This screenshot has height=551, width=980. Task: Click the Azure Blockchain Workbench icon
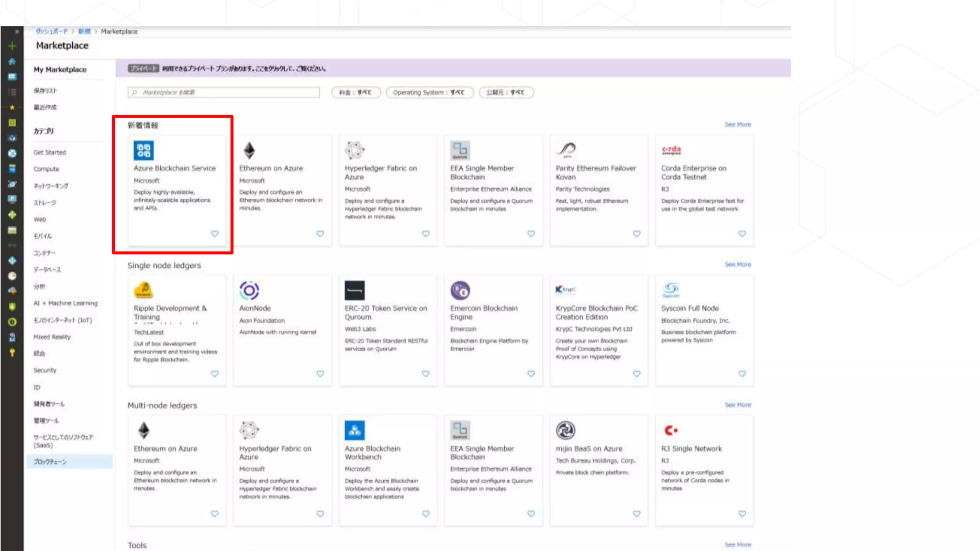point(355,430)
